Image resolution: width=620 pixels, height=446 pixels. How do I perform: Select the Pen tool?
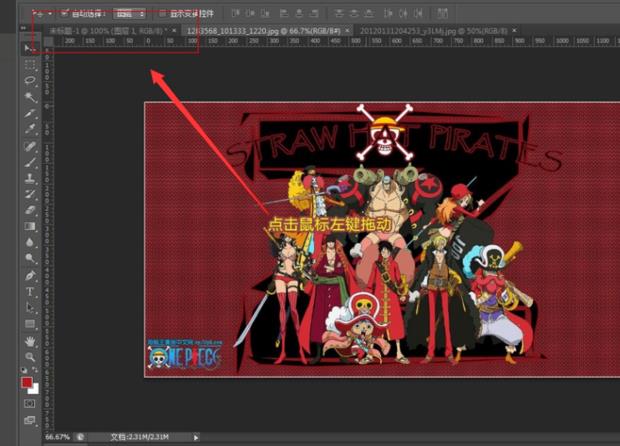[x=30, y=275]
